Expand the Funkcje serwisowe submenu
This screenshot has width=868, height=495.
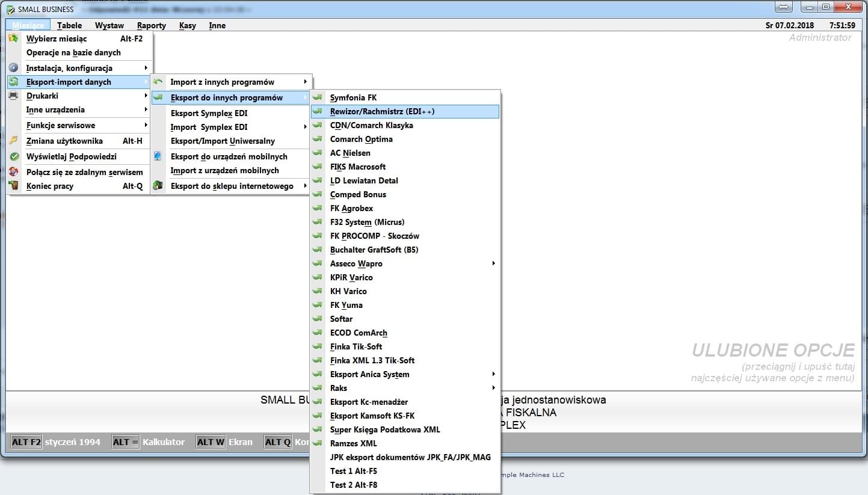point(79,125)
